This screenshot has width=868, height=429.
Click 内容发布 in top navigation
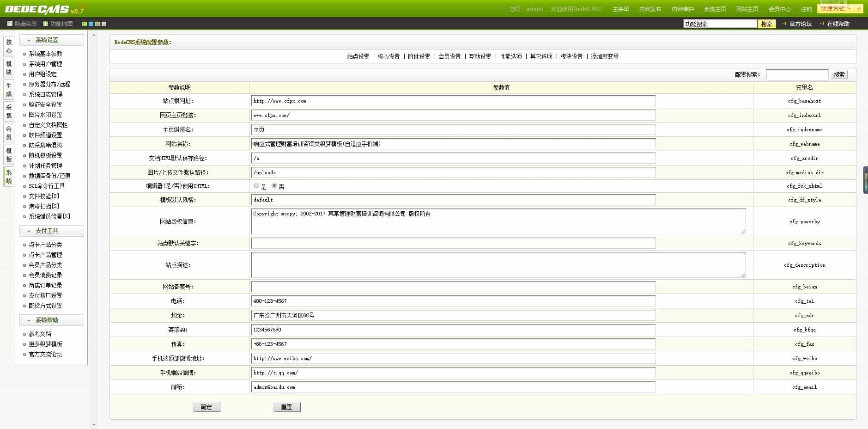tap(650, 9)
